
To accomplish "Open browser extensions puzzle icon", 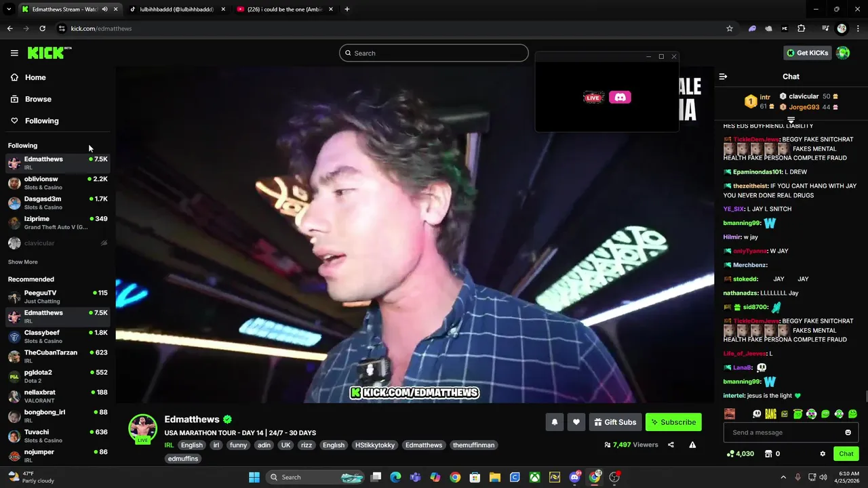I will pyautogui.click(x=801, y=28).
